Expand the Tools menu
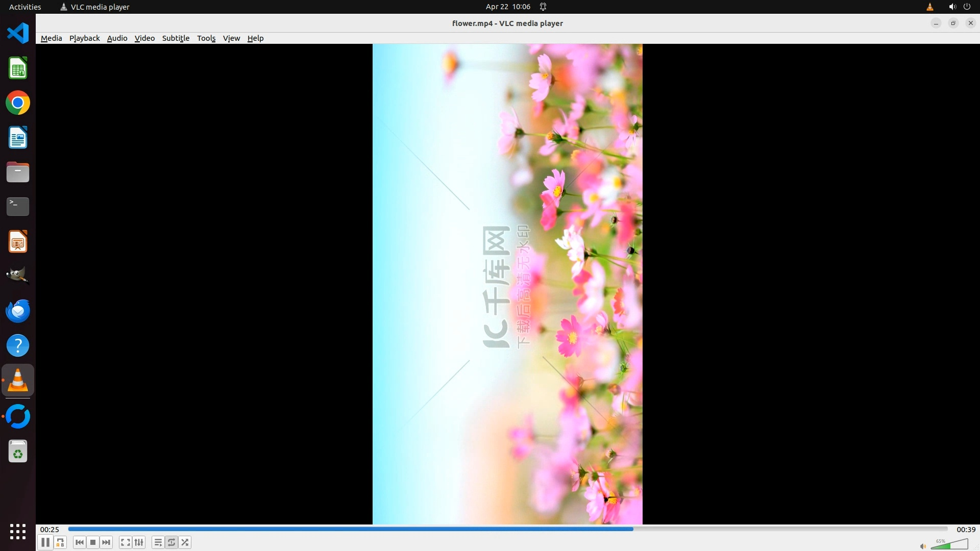 206,38
